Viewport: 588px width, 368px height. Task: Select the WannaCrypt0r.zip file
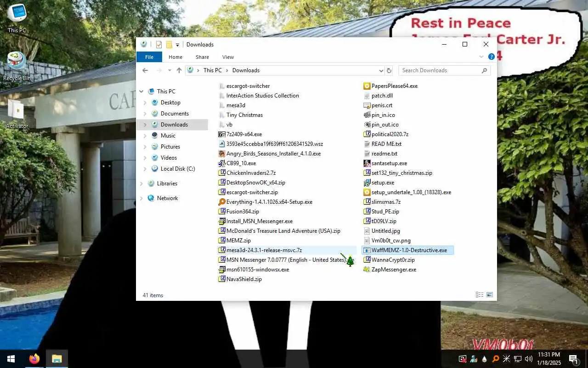click(x=389, y=260)
